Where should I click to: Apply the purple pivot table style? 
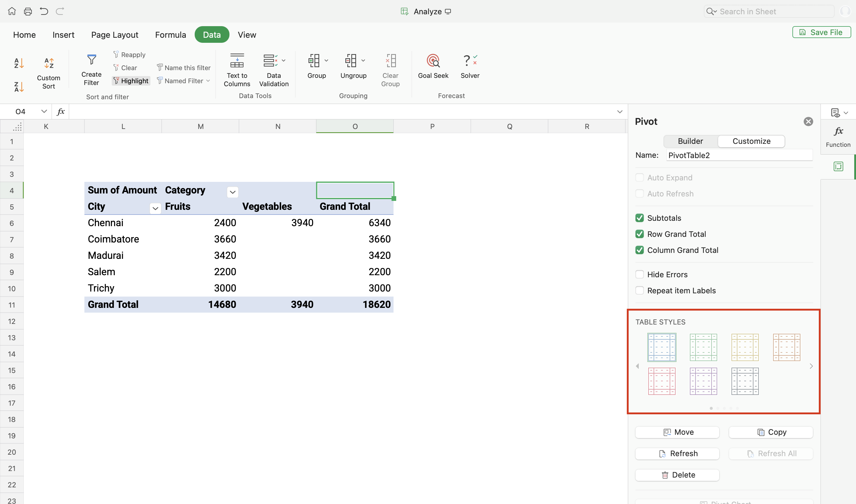[x=703, y=381]
